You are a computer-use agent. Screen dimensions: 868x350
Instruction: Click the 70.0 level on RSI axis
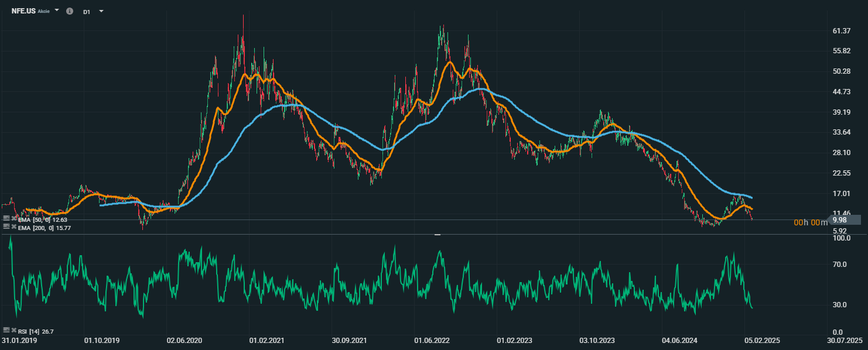tap(841, 265)
